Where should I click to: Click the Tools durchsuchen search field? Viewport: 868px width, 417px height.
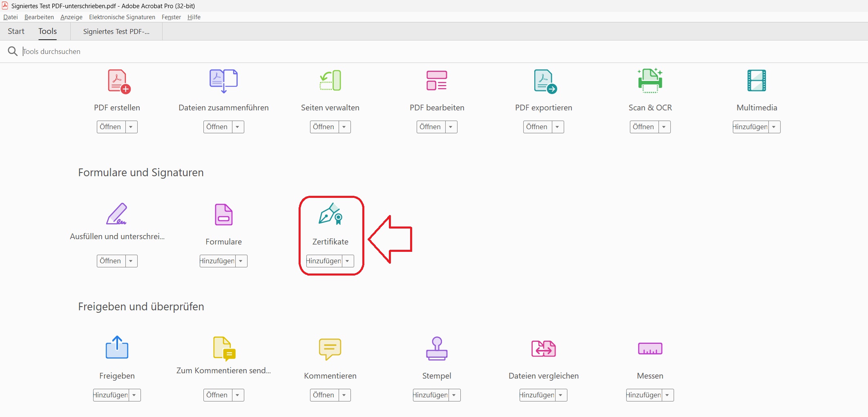pyautogui.click(x=163, y=52)
